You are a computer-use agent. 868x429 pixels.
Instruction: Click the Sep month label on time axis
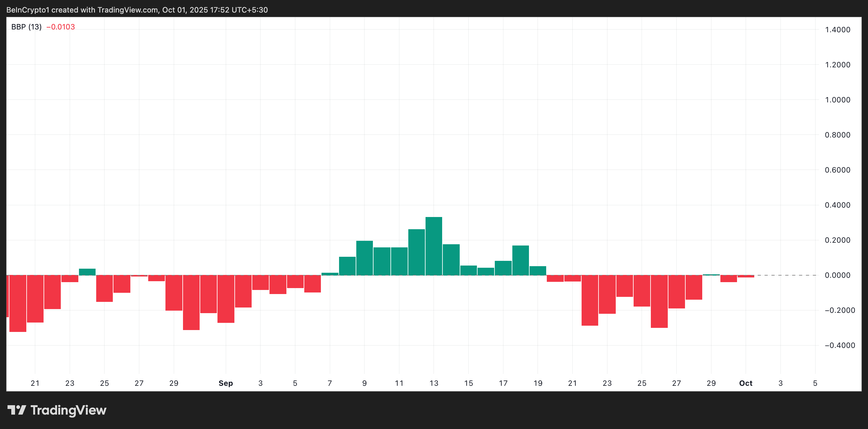(x=225, y=383)
